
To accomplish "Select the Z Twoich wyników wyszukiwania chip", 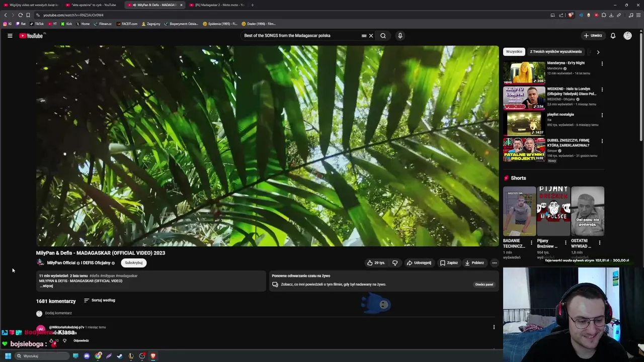I will [x=555, y=51].
